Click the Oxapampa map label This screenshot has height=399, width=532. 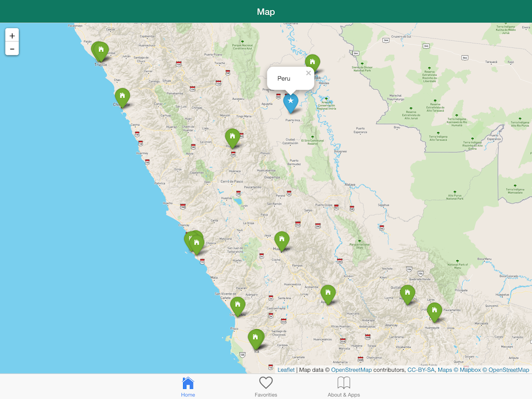(x=272, y=177)
